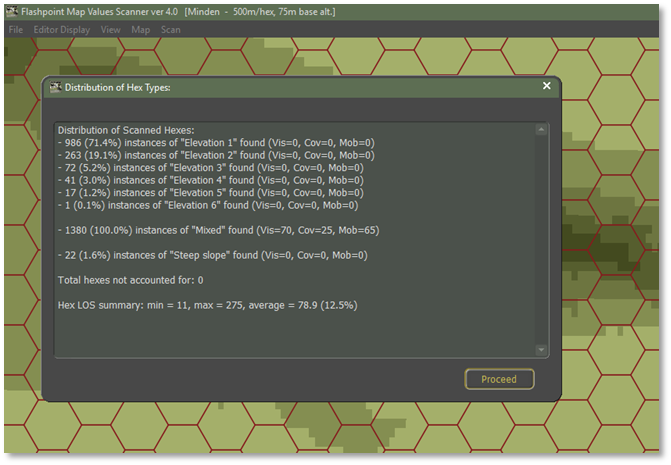The image size is (671, 465).
Task: Click the results text box scrollbar track
Action: (x=541, y=240)
